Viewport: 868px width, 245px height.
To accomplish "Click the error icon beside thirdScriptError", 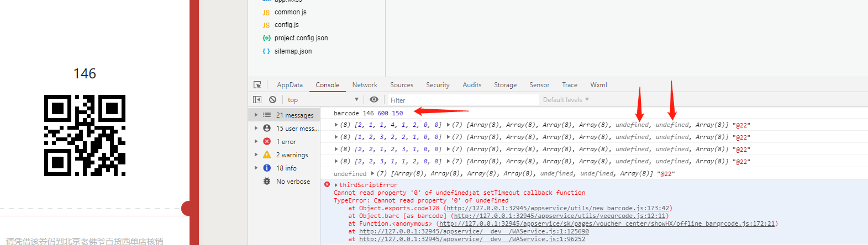I will pos(327,185).
